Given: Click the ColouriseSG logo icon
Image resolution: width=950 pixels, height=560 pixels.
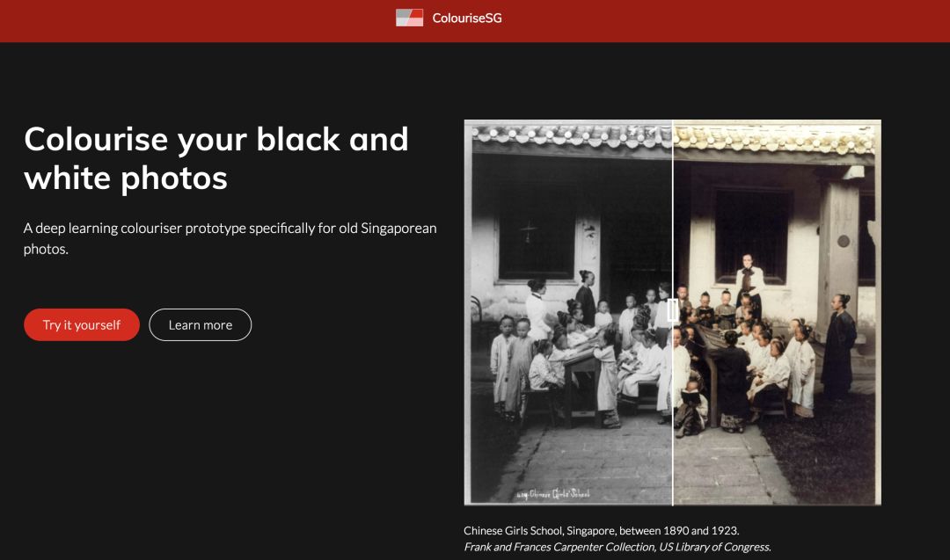Looking at the screenshot, I should click(x=409, y=18).
